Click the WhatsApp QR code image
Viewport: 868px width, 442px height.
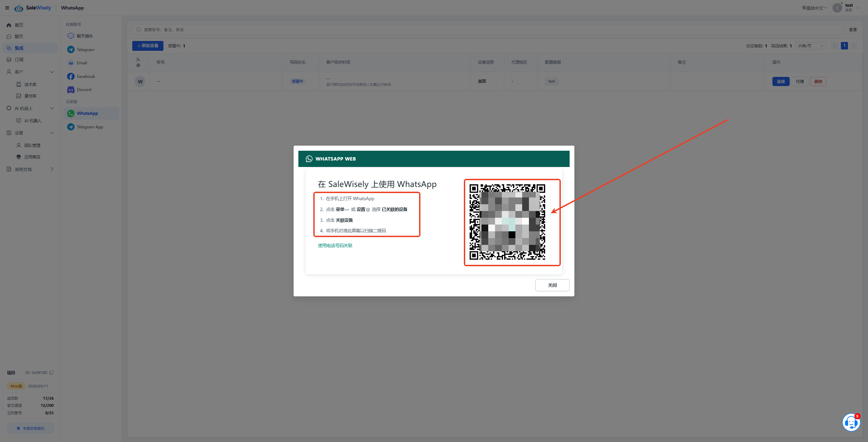pos(507,222)
